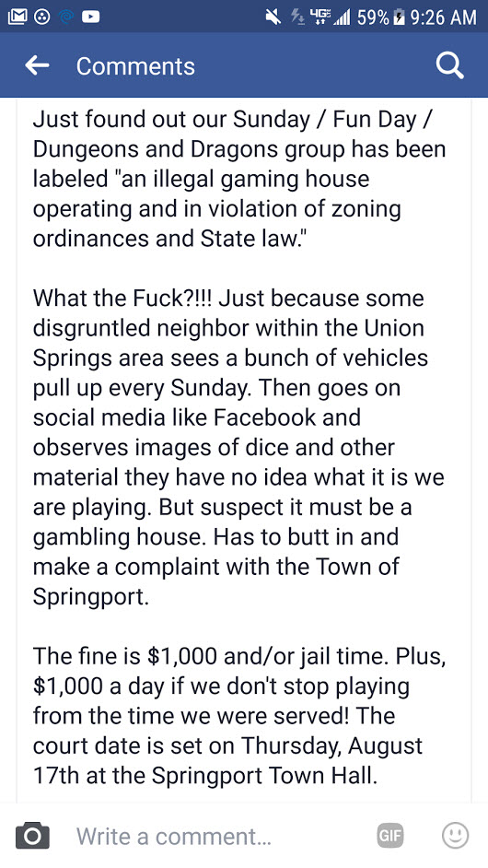
Task: Tap the back arrow beside Comments
Action: pyautogui.click(x=38, y=65)
